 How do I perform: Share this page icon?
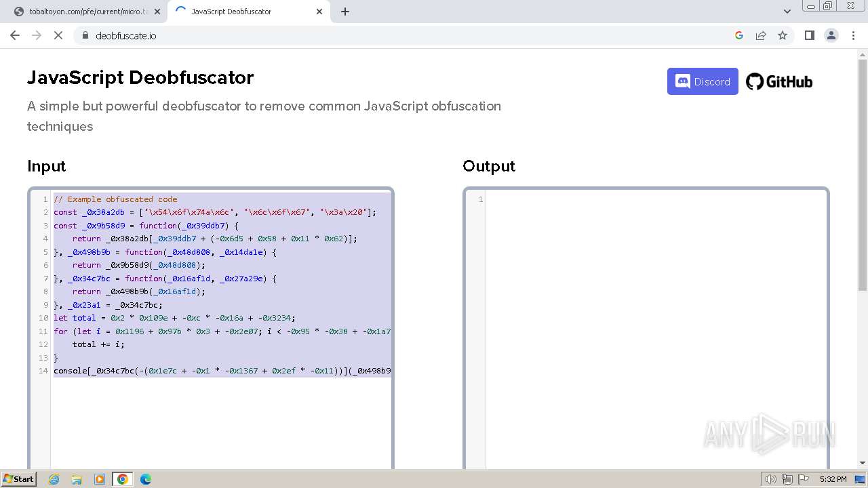pyautogui.click(x=761, y=35)
